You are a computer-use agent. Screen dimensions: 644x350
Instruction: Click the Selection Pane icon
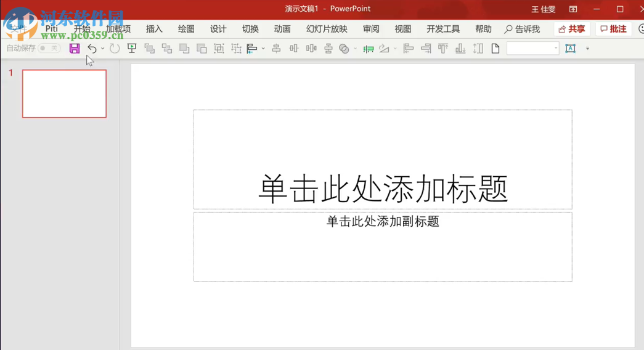coord(167,49)
